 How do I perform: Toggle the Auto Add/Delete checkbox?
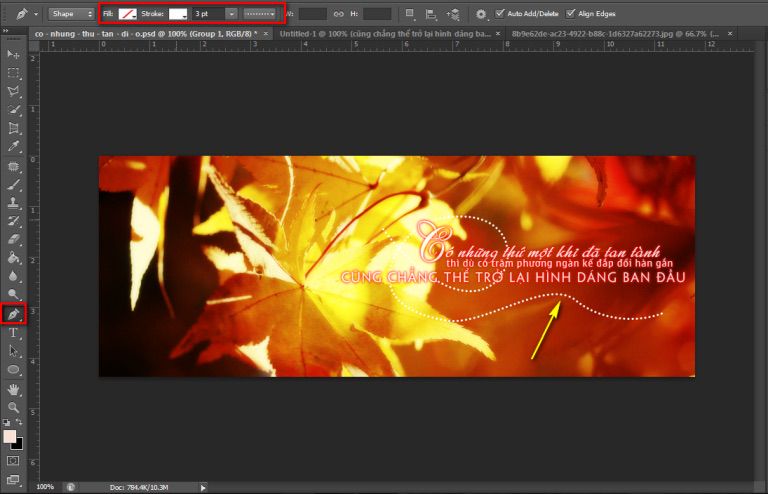(x=500, y=14)
